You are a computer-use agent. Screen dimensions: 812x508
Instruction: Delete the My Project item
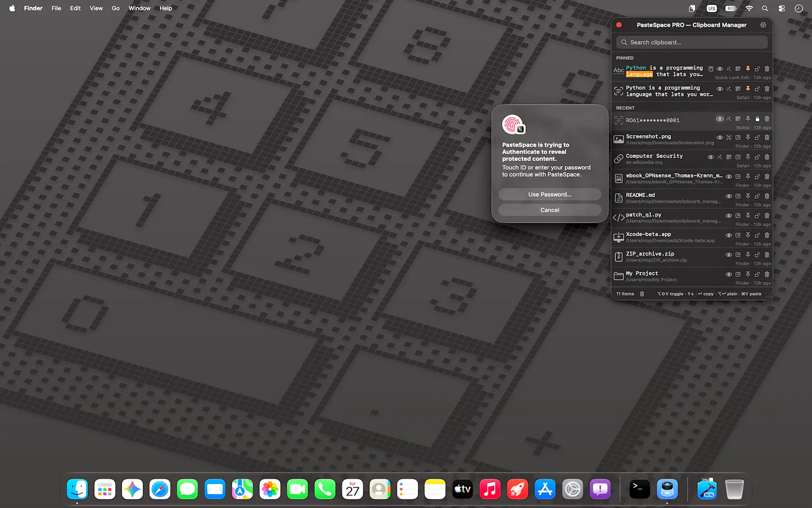tap(767, 274)
